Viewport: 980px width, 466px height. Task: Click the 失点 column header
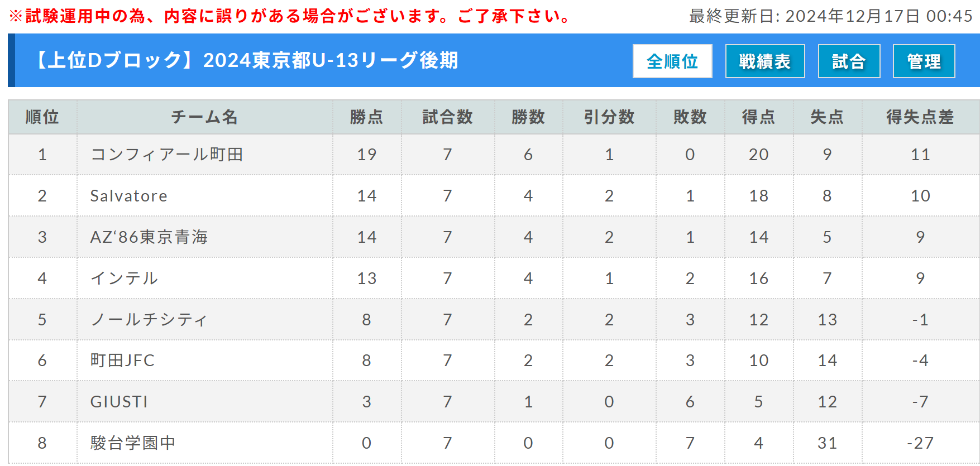(x=828, y=117)
